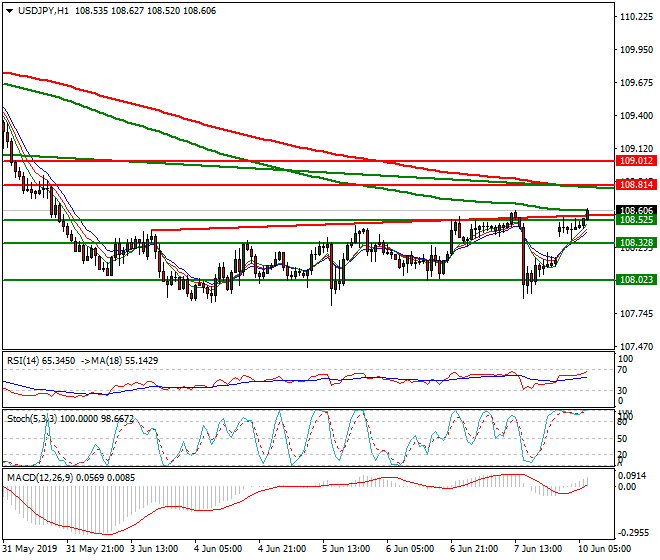This screenshot has width=660, height=560.
Task: Click the 4 Jun 21:00 time label
Action: pos(282,549)
